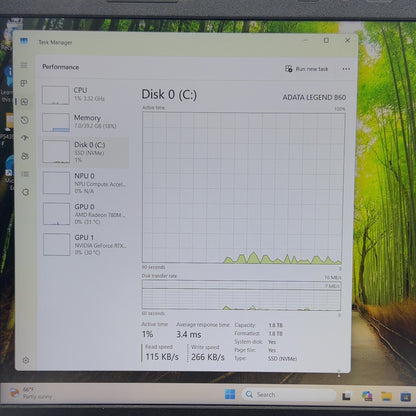Open the Windows Start menu
The width and height of the screenshot is (416, 416).
pyautogui.click(x=230, y=394)
